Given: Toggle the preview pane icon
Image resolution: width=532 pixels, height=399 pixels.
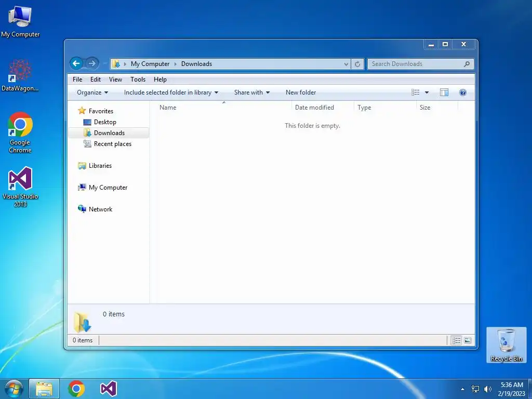Looking at the screenshot, I should [x=444, y=92].
